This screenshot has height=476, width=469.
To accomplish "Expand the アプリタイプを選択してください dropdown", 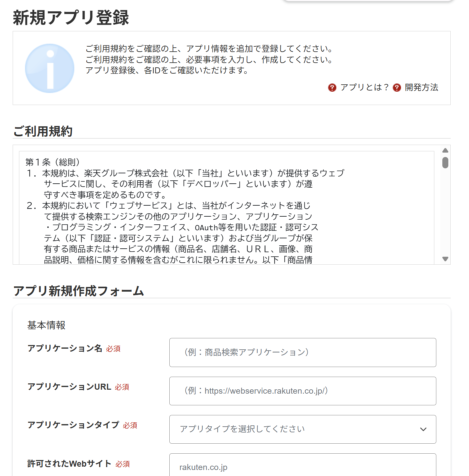I will pyautogui.click(x=303, y=429).
